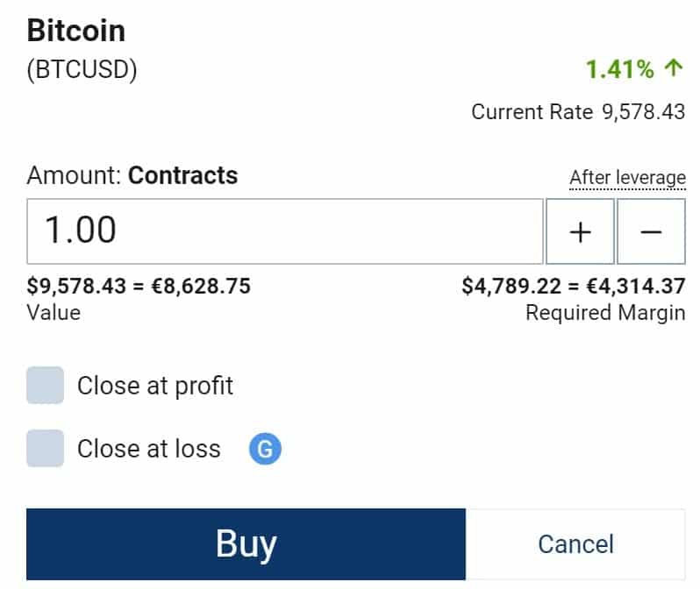Select the BTCUSD symbol text
The height and width of the screenshot is (589, 700).
[x=82, y=70]
